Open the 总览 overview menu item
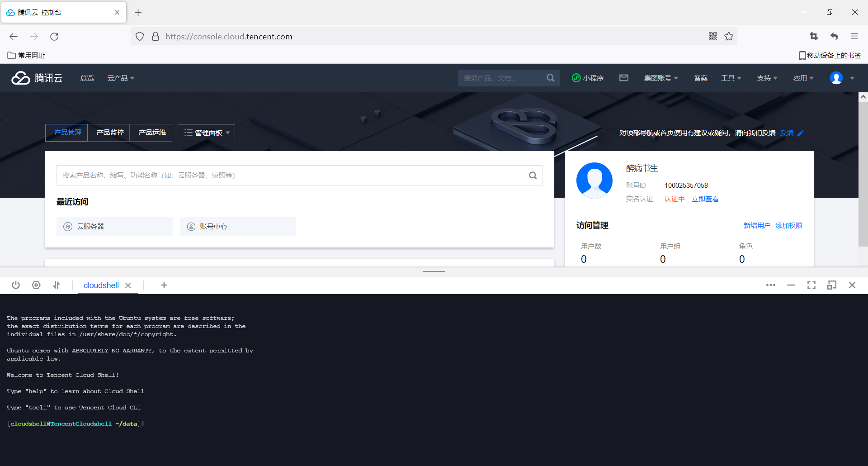Image resolution: width=868 pixels, height=466 pixels. [x=87, y=78]
